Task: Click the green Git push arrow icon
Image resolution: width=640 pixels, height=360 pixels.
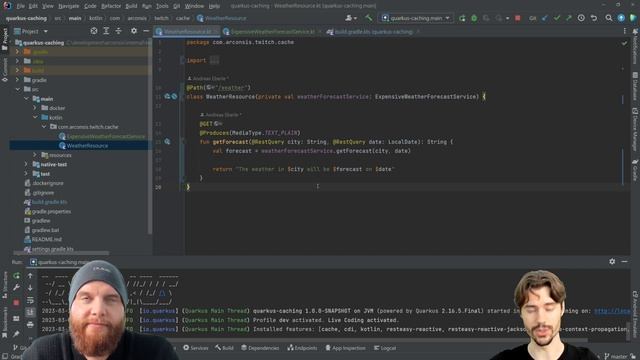Action: 569,18
